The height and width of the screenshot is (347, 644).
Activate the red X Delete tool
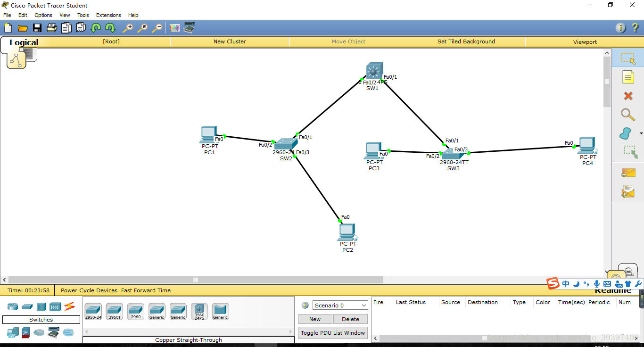(628, 96)
